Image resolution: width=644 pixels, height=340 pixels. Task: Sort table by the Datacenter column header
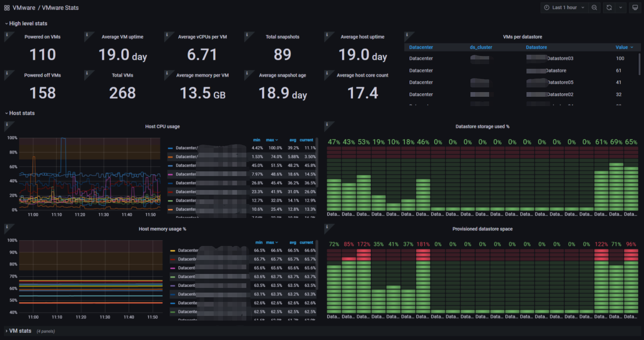(x=421, y=47)
